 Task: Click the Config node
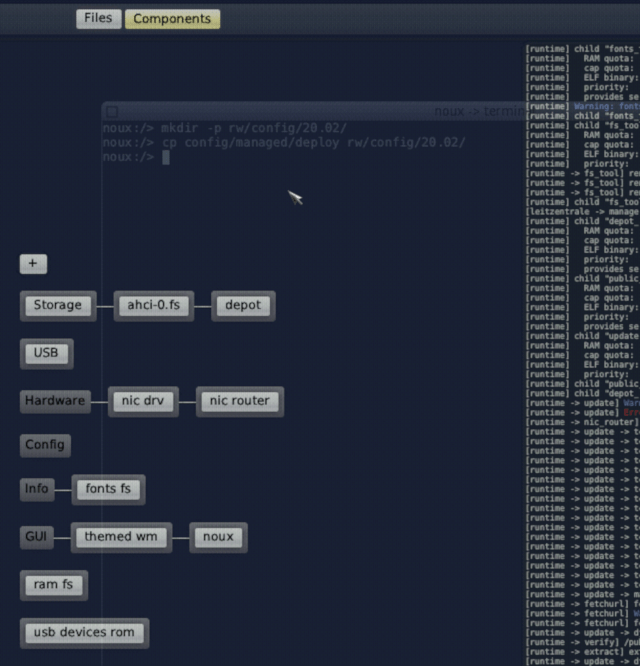click(45, 445)
